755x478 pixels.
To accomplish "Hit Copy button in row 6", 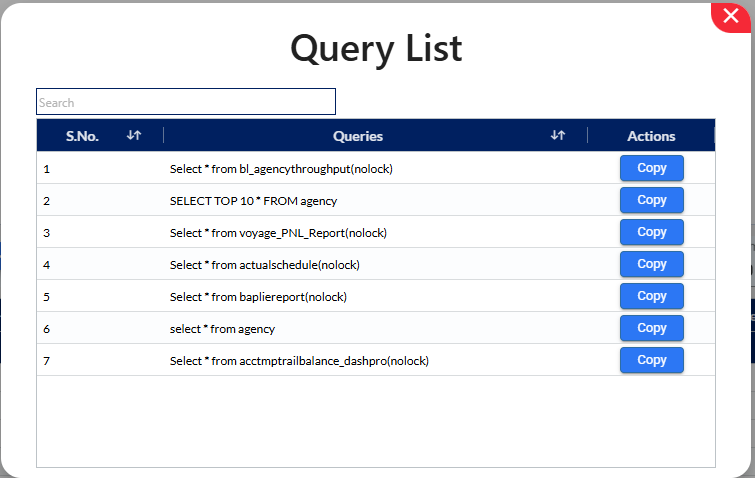I will coord(651,328).
